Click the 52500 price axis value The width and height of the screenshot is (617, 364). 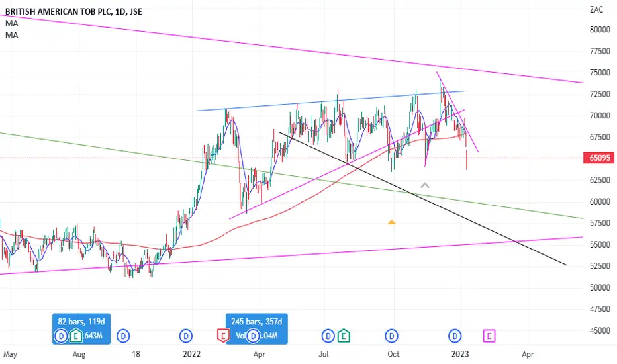click(600, 266)
